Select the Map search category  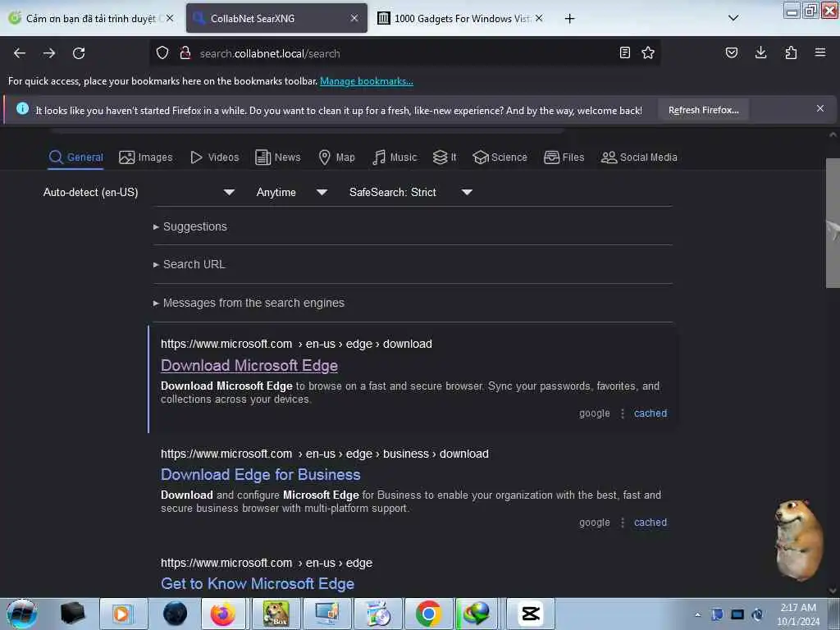[337, 157]
